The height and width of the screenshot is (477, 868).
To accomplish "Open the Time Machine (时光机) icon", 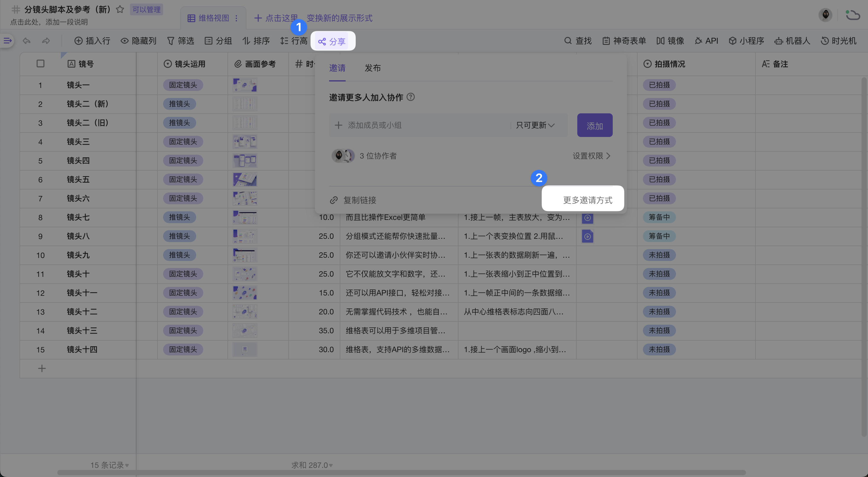I will pos(824,41).
